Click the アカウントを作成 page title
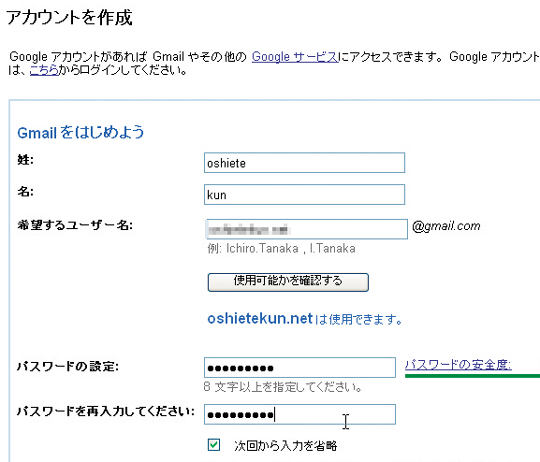The image size is (540, 462). pos(69,17)
